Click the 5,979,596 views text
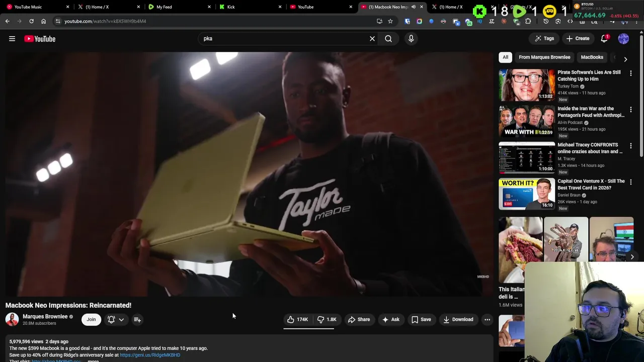 [x=27, y=341]
